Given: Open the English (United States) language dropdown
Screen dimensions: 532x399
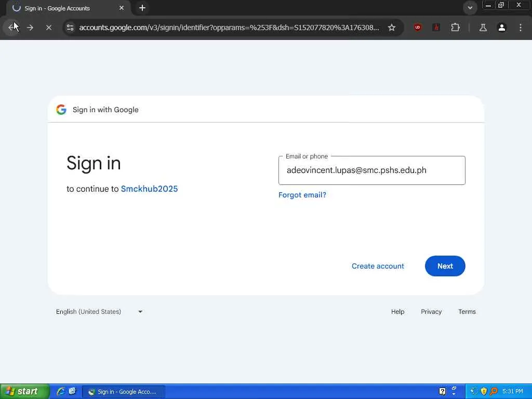Looking at the screenshot, I should [99, 312].
